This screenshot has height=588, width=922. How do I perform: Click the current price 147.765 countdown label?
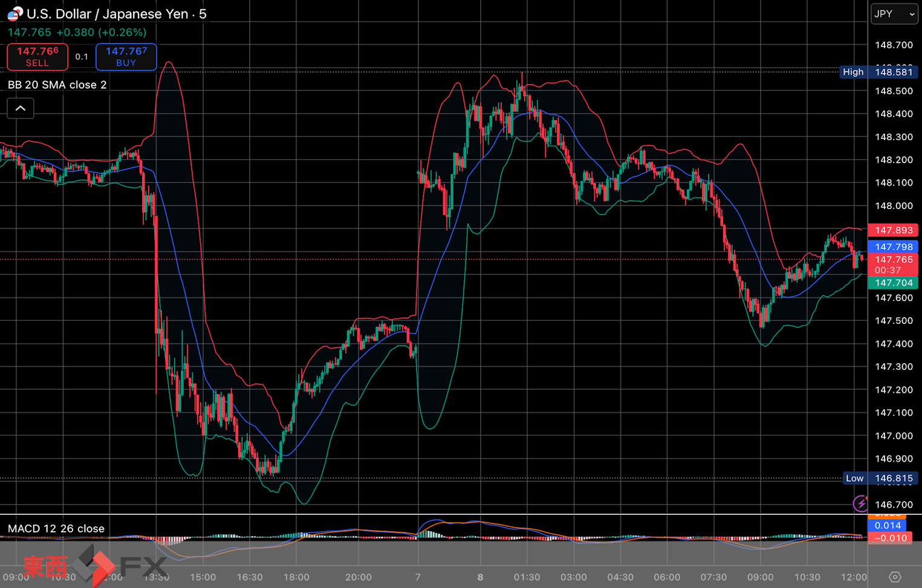coord(894,265)
